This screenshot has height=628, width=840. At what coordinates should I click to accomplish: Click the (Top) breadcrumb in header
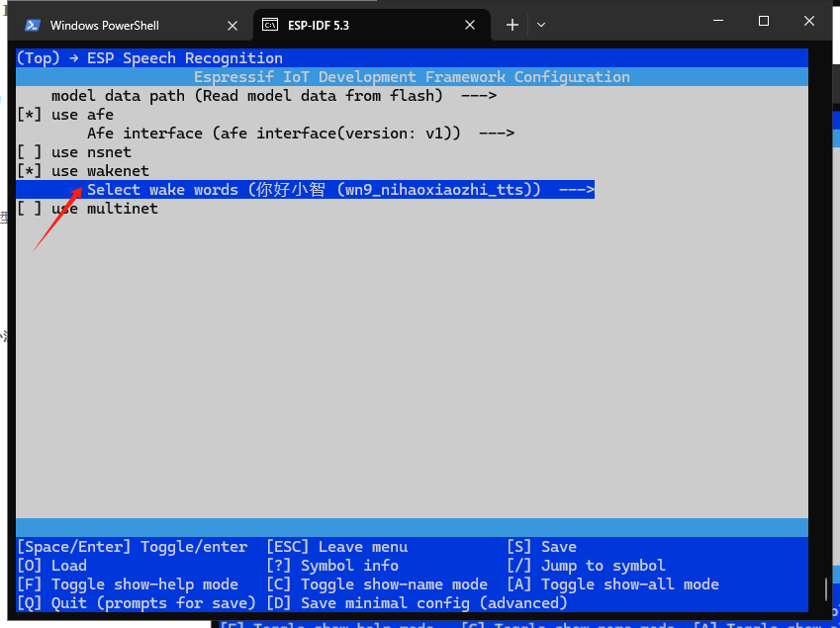[x=38, y=58]
